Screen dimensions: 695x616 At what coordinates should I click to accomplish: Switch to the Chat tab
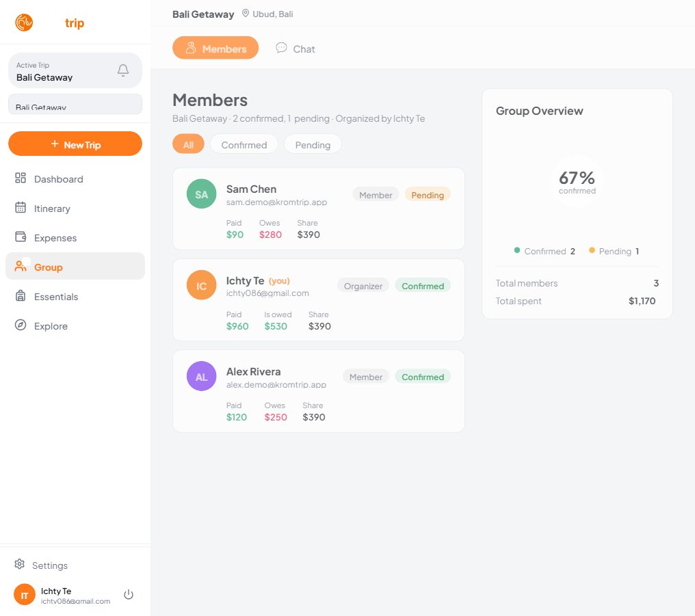point(296,48)
